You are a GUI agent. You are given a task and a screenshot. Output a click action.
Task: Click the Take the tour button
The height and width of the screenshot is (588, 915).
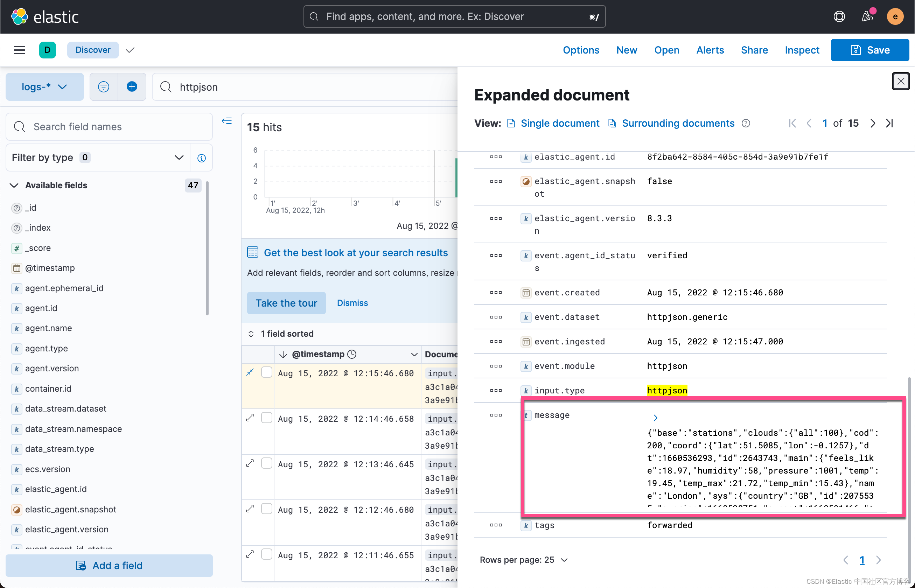[x=286, y=303]
